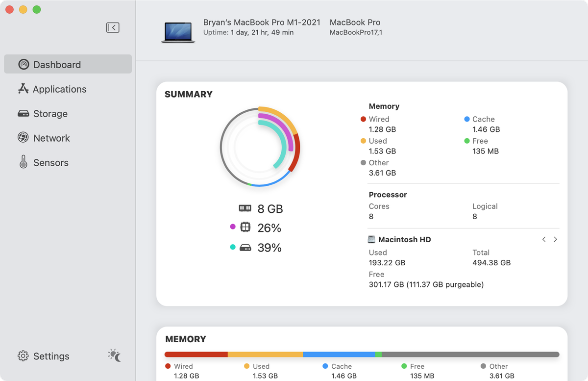Go to previous disk with left chevron
This screenshot has width=588, height=381.
(544, 239)
